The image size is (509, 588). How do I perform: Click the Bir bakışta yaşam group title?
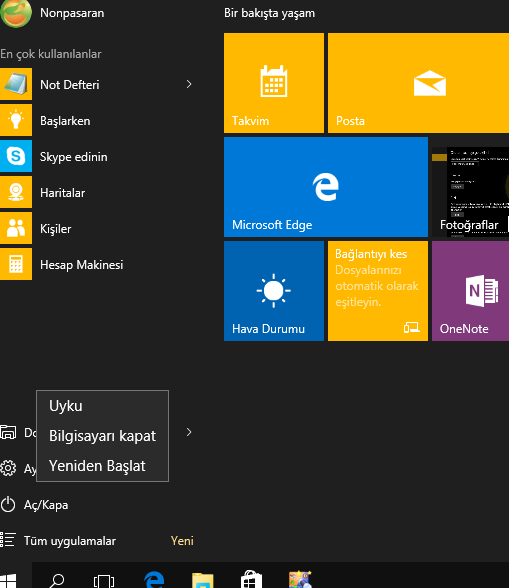point(269,13)
